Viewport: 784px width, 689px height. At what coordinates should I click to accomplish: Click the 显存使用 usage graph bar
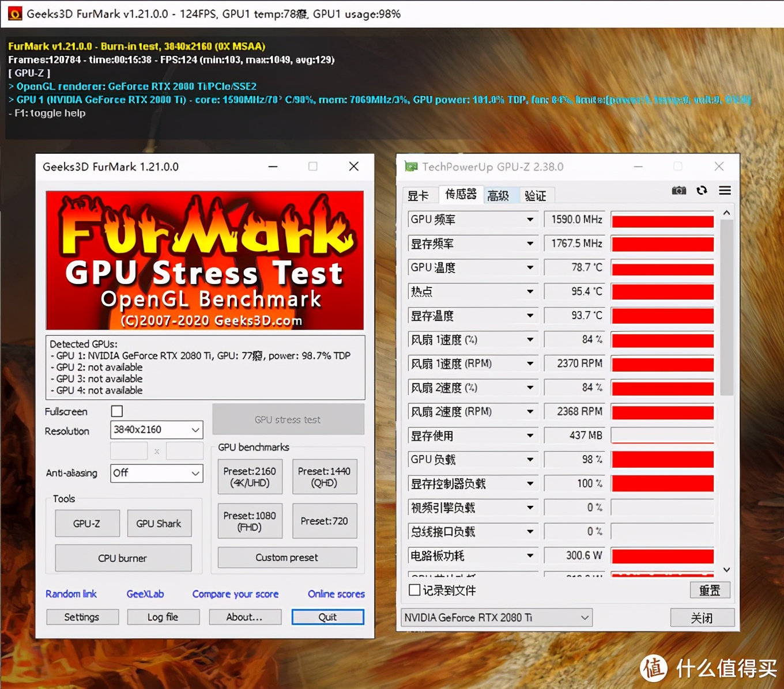[x=663, y=436]
